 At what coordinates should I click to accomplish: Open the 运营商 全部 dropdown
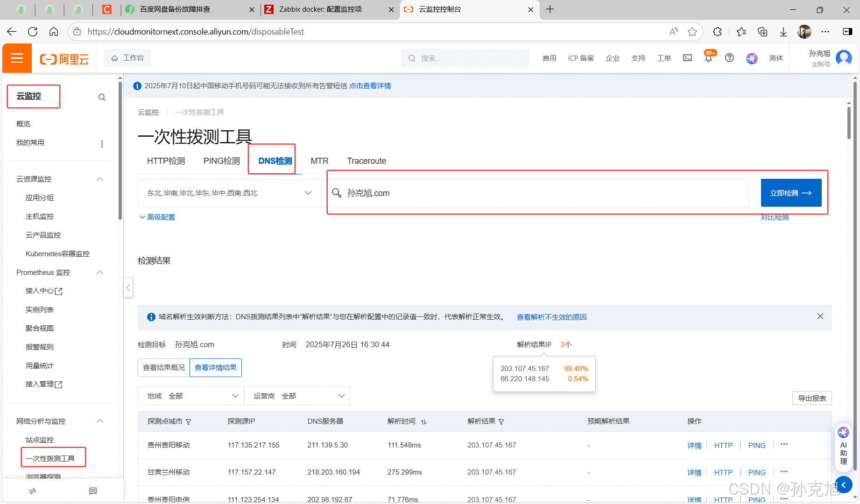point(297,396)
